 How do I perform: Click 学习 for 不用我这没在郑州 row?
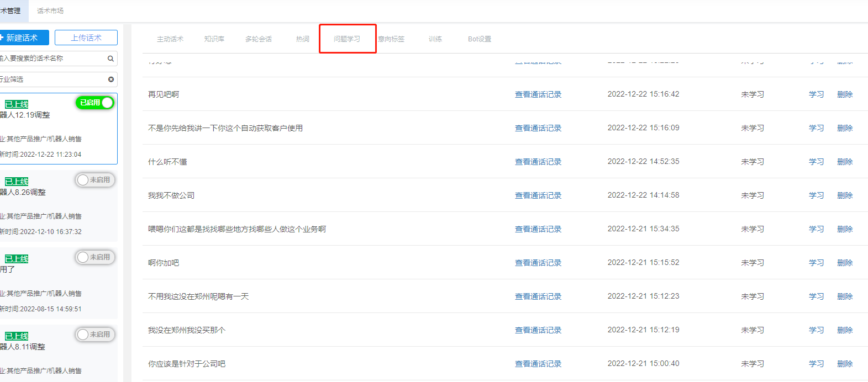pos(816,296)
